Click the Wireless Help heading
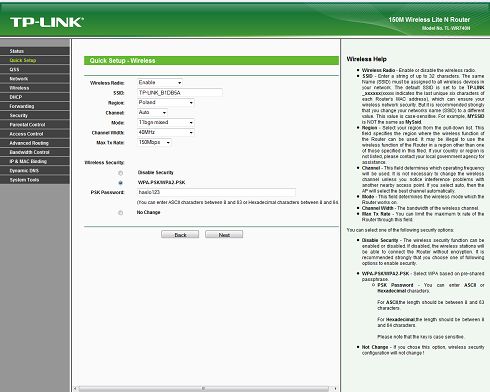The height and width of the screenshot is (392, 490). point(366,59)
